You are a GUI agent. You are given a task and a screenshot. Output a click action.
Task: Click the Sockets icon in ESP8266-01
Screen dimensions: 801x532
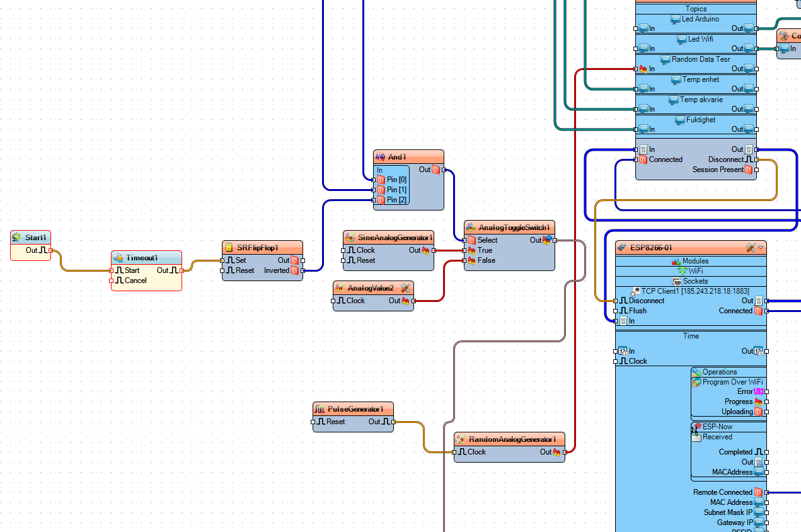[x=677, y=281]
